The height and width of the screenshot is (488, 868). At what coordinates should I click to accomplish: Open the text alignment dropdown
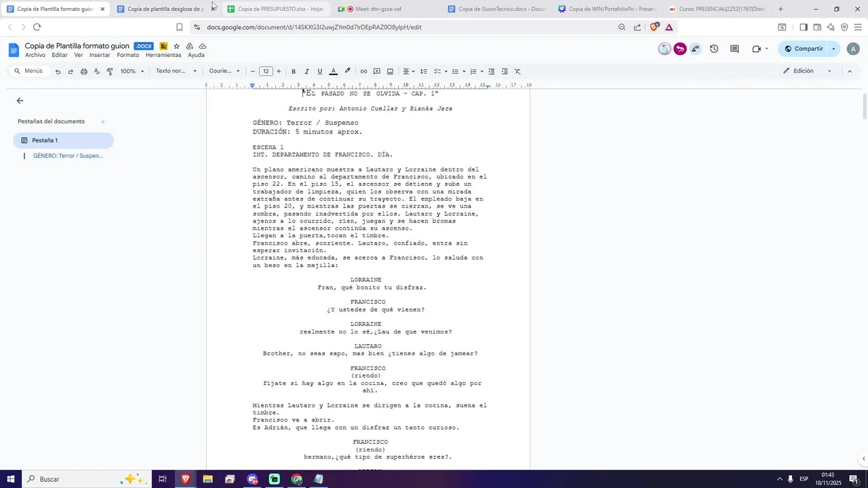(408, 71)
